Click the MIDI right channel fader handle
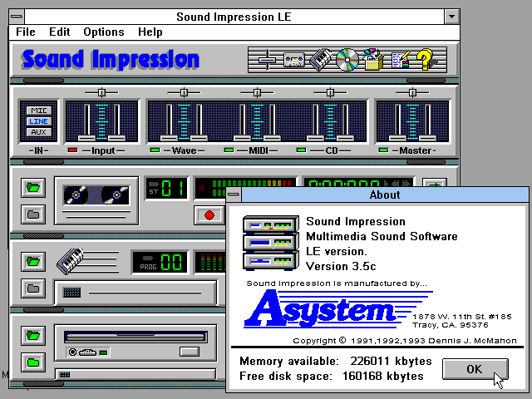This screenshot has height=399, width=532. coord(272,138)
